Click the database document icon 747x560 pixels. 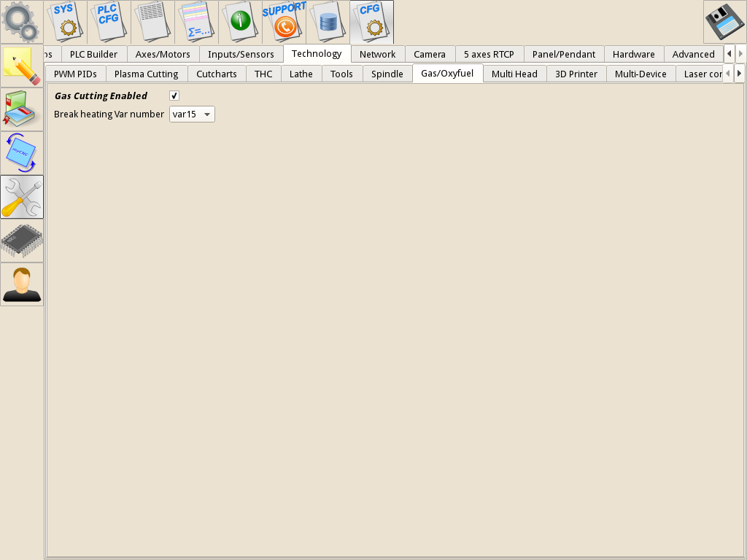click(x=328, y=22)
